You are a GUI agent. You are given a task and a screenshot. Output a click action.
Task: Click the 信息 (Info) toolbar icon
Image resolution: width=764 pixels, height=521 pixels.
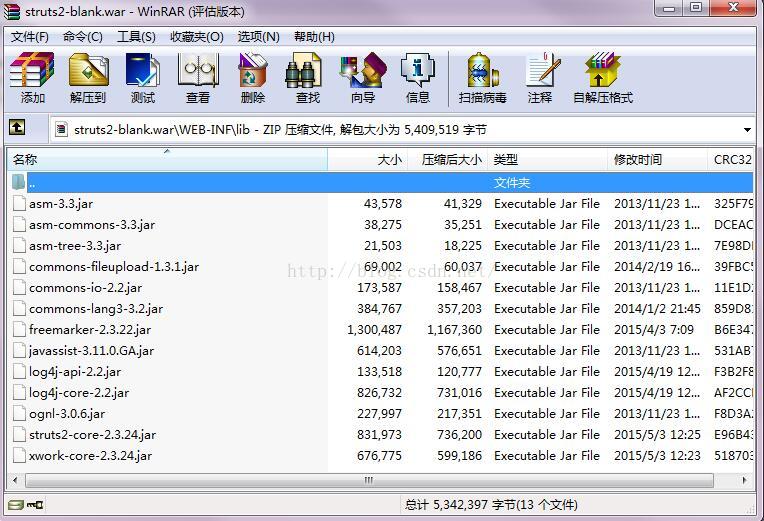point(418,70)
